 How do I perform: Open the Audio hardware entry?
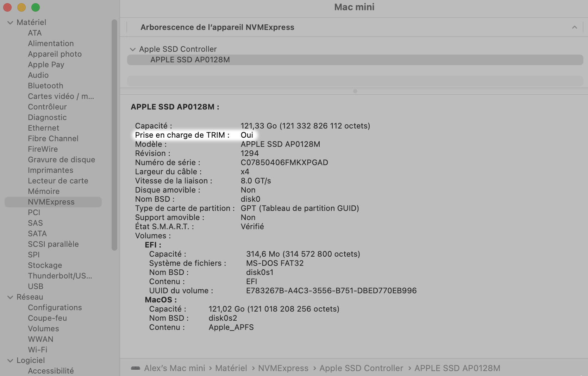(x=38, y=75)
